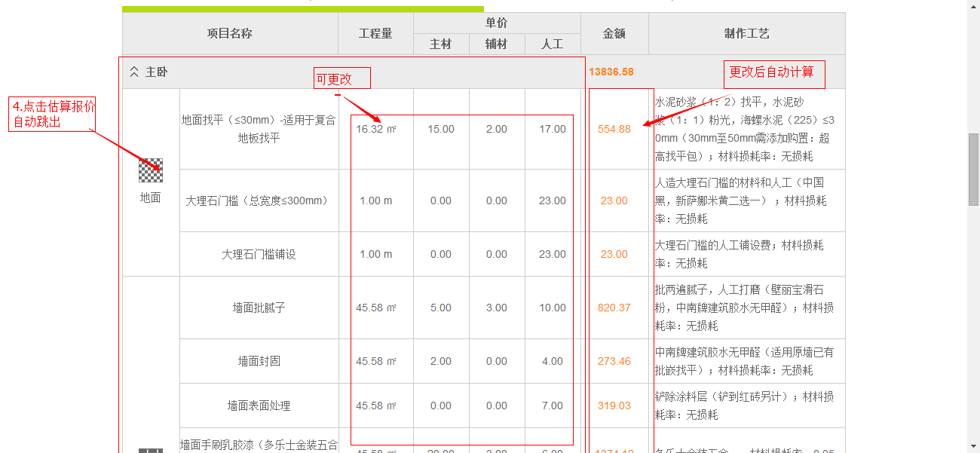This screenshot has width=980, height=453.
Task: Edit the 17.00 人工 price of 地面找平
Action: [553, 129]
